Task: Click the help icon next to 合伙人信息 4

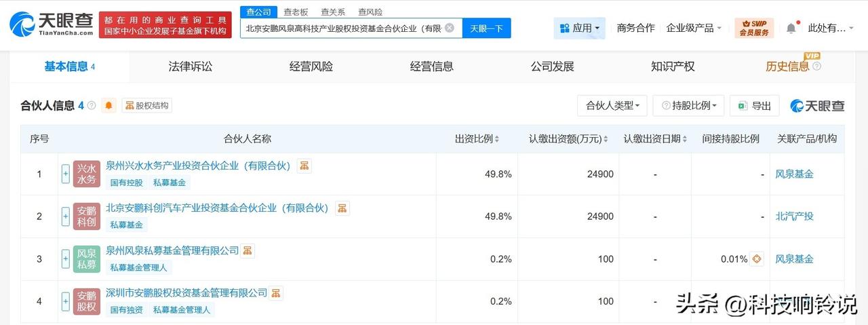Action: pos(92,105)
